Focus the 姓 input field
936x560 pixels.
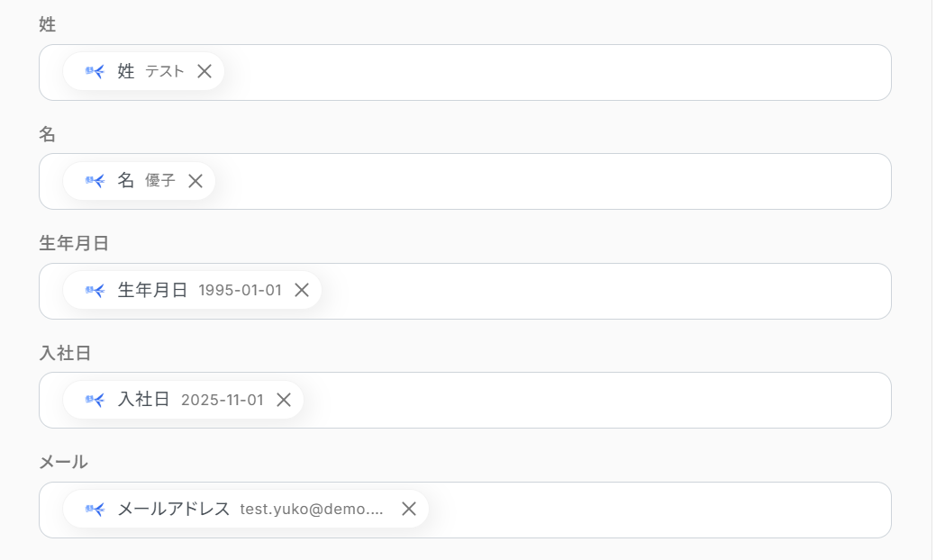(x=465, y=72)
